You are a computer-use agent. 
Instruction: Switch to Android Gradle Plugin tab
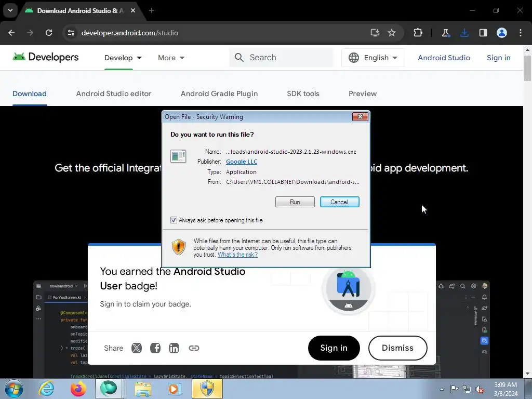point(219,94)
